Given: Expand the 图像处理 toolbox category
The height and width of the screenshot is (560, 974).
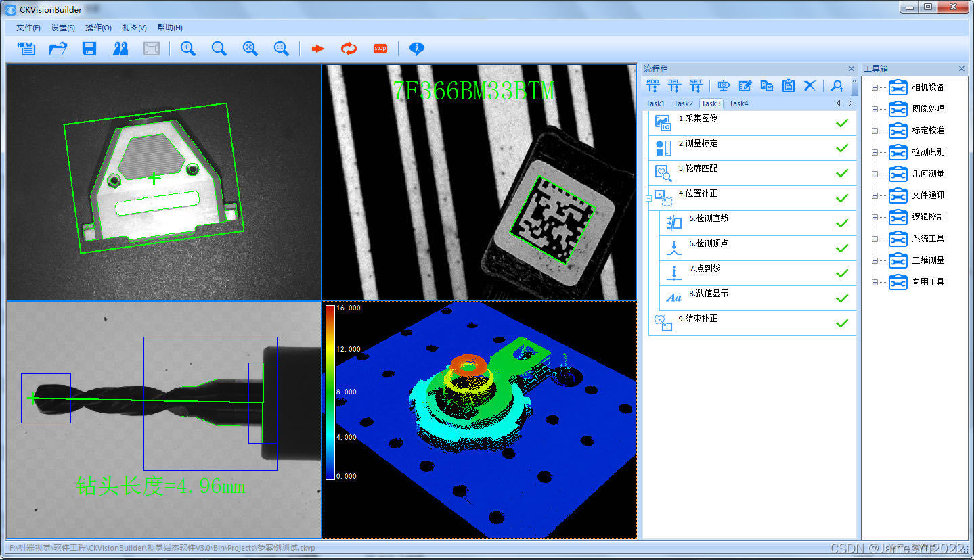Looking at the screenshot, I should [x=875, y=109].
